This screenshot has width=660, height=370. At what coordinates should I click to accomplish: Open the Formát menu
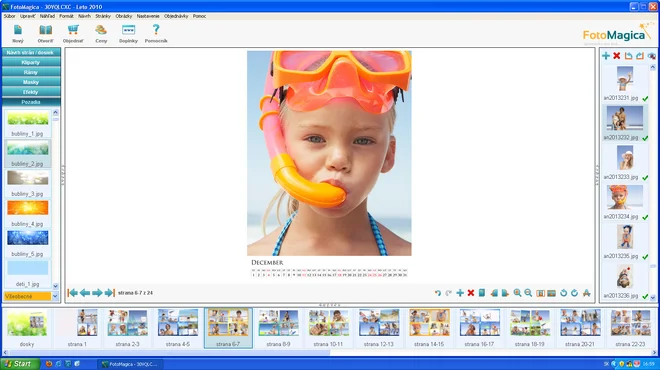click(66, 16)
